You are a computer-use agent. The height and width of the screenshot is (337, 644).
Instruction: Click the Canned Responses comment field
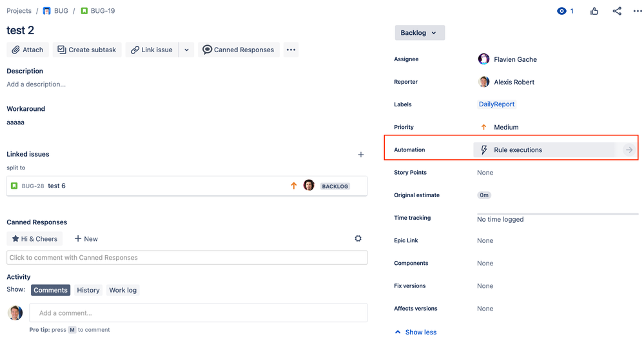click(x=187, y=258)
